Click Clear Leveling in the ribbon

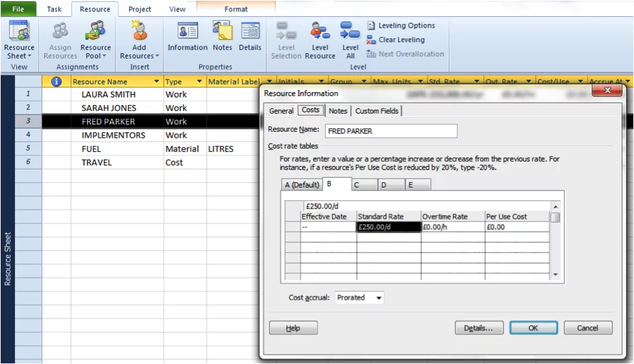pos(395,40)
